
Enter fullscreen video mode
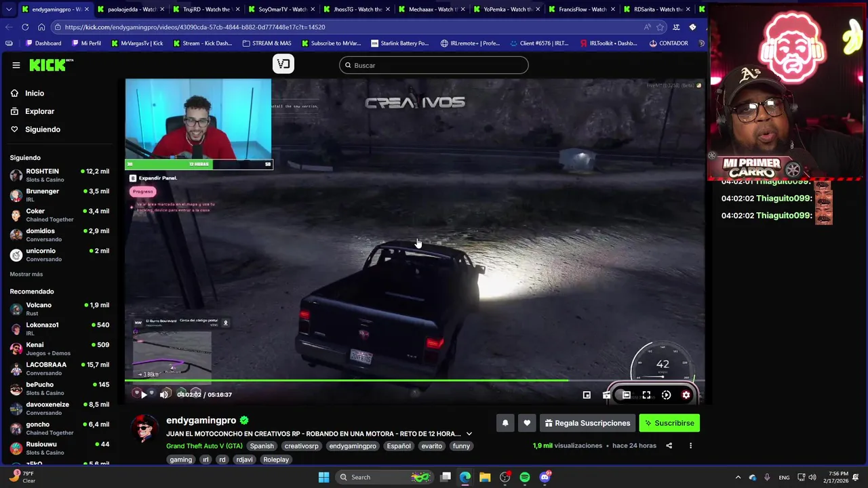click(x=646, y=395)
